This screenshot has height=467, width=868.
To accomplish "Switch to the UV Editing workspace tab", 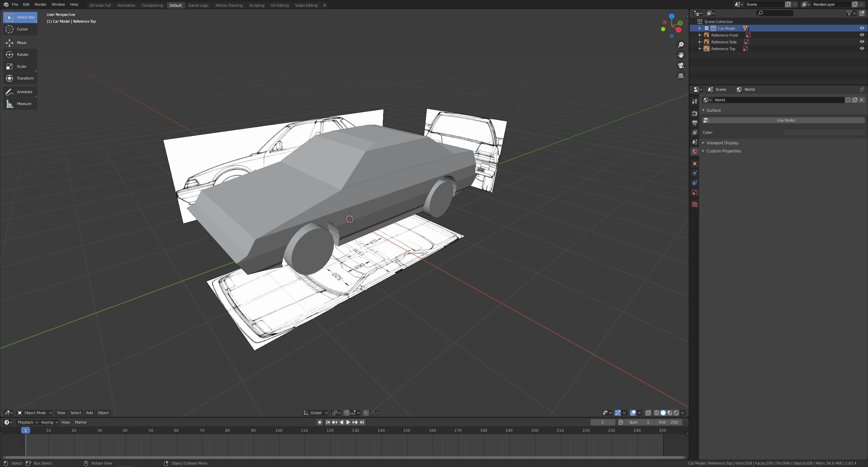I will [279, 5].
